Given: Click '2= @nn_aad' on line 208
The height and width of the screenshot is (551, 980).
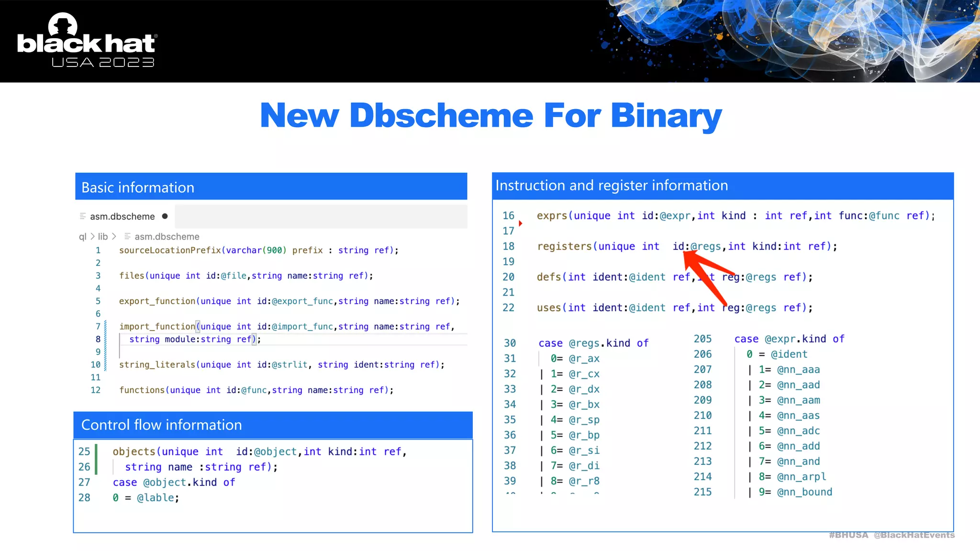Looking at the screenshot, I should 790,385.
